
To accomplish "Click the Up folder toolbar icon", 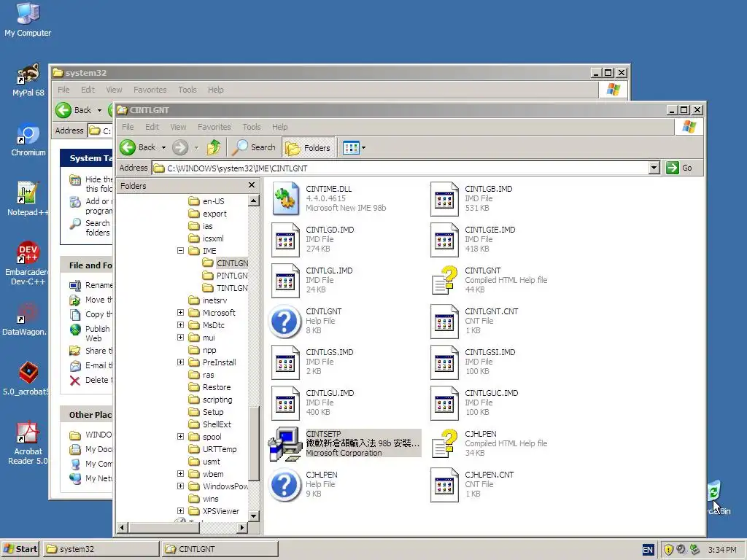I will point(214,147).
